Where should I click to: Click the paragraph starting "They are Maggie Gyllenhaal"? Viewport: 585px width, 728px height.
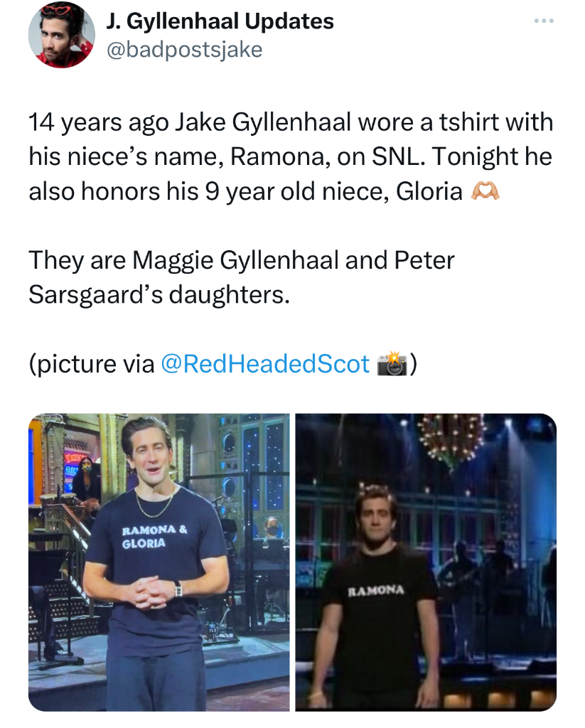[x=242, y=277]
